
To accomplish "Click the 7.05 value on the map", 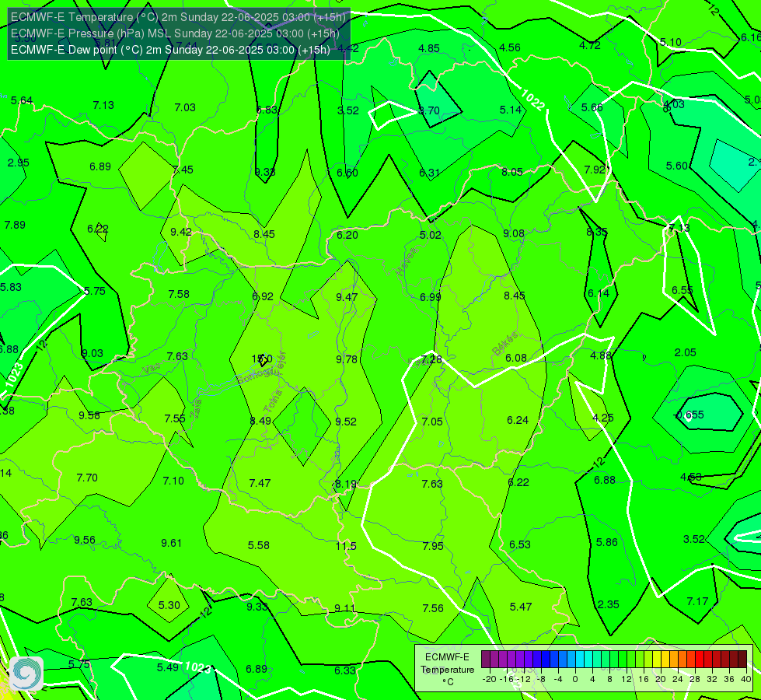I will click(x=432, y=422).
